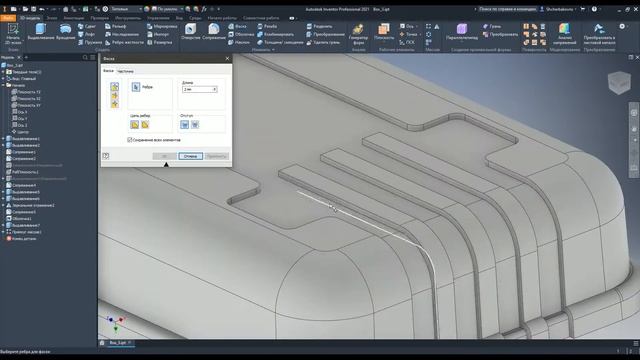Screen dimensions: 640x360
Task: Click the OK button in Фаска dialog
Action: [x=164, y=156]
